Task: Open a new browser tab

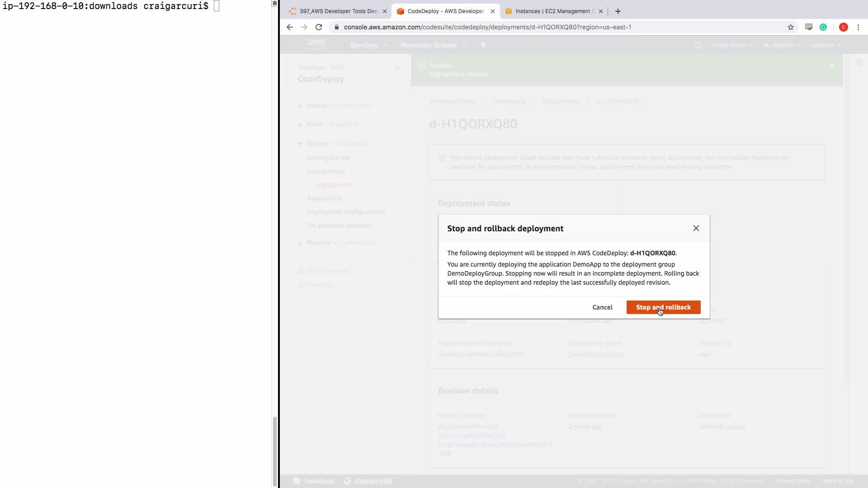Action: pyautogui.click(x=618, y=11)
